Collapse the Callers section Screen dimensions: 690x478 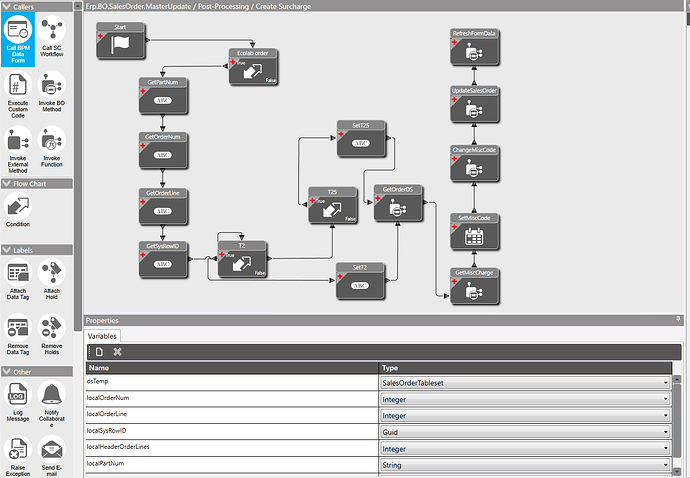tap(7, 7)
